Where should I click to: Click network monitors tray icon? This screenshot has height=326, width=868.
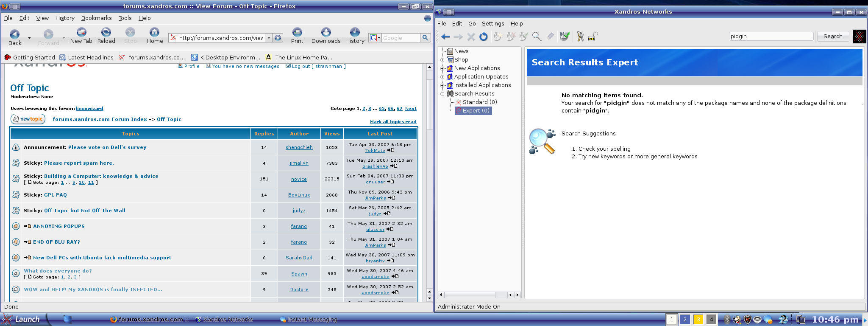click(x=801, y=320)
